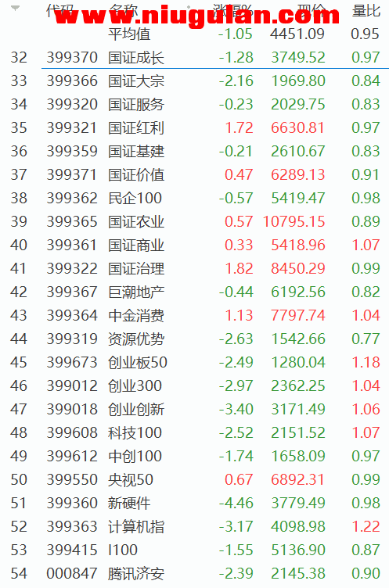Open the 巨潮地产 index row
Image resolution: width=389 pixels, height=588 pixels.
[x=194, y=292]
